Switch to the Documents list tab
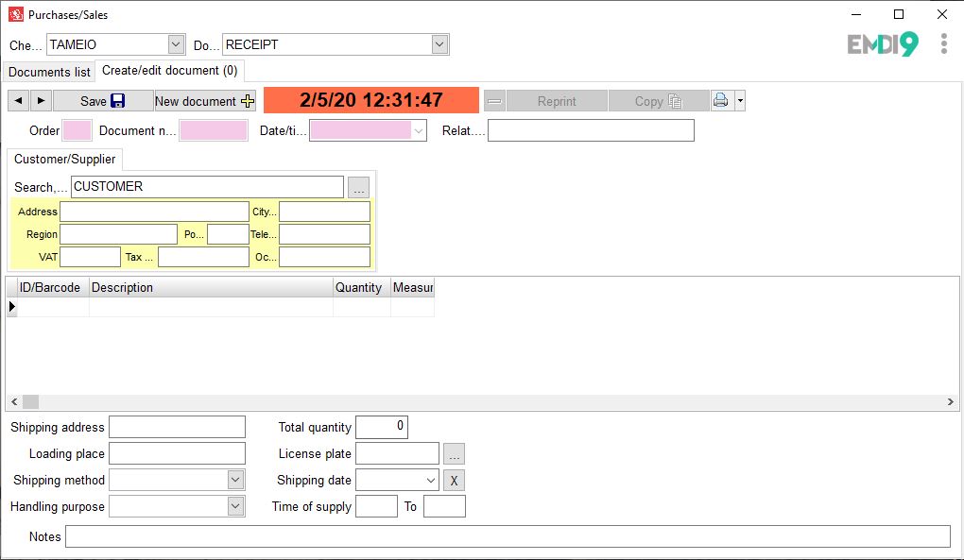This screenshot has width=964, height=560. 49,72
